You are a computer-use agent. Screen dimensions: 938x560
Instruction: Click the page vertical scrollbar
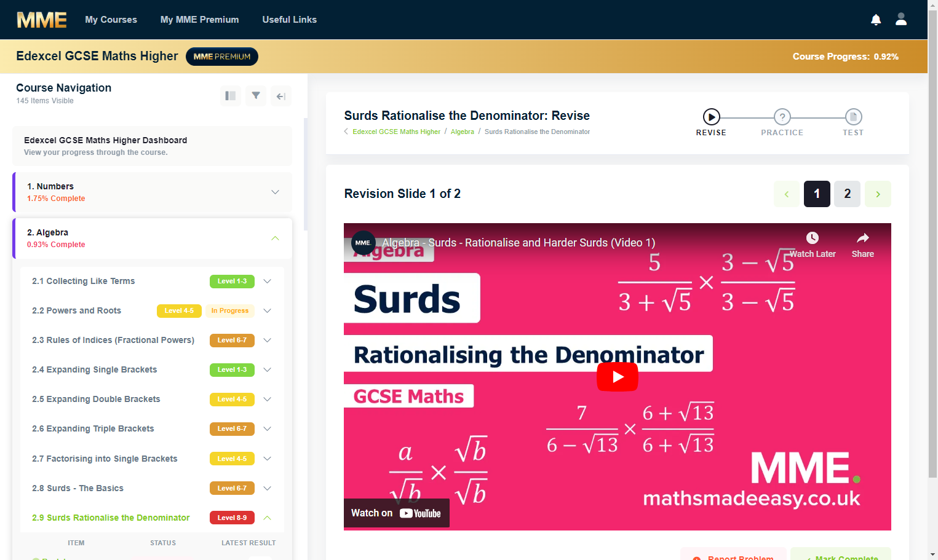[932, 243]
